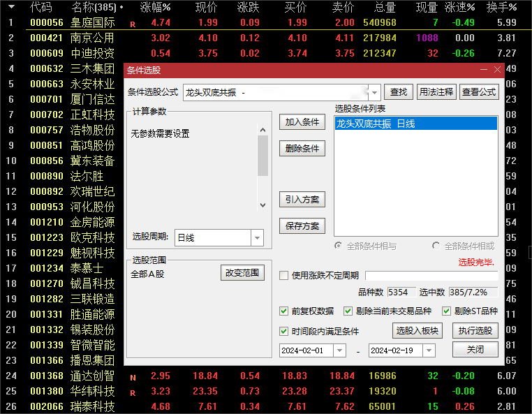The width and height of the screenshot is (532, 414).
Task: Click the 名称(385) column header
Action: tap(94, 7)
